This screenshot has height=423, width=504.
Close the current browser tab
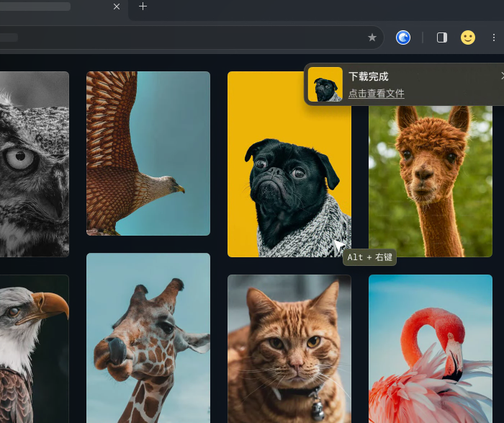[x=117, y=6]
